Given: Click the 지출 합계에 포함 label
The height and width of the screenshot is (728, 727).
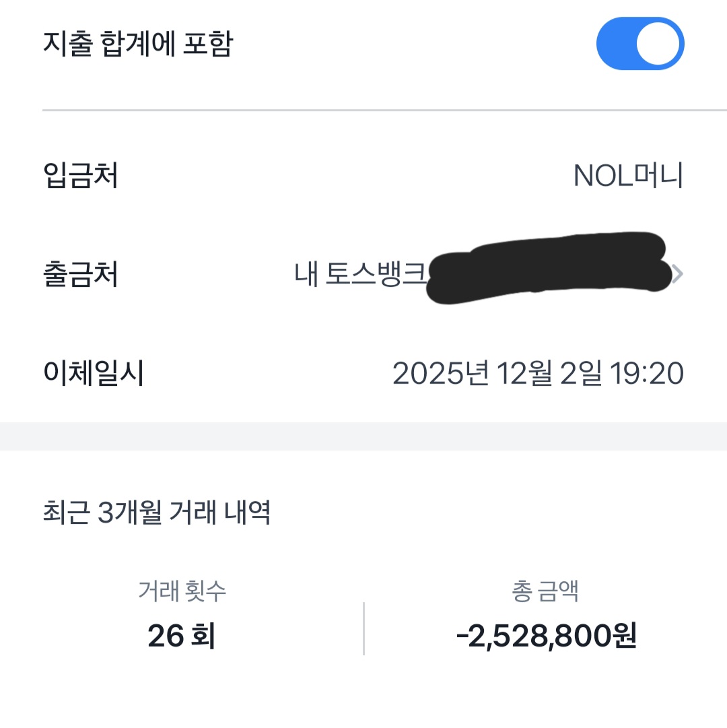Looking at the screenshot, I should [137, 44].
